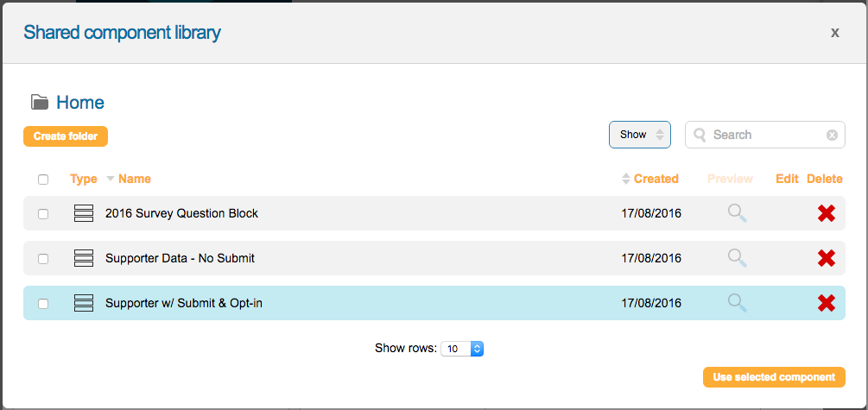
Task: Clear the search field with the x icon
Action: click(x=832, y=135)
